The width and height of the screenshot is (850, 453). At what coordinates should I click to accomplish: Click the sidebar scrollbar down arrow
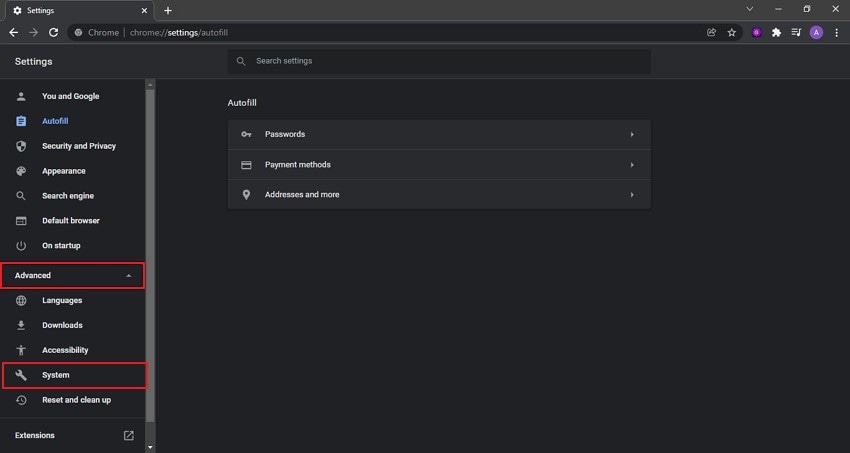[150, 447]
